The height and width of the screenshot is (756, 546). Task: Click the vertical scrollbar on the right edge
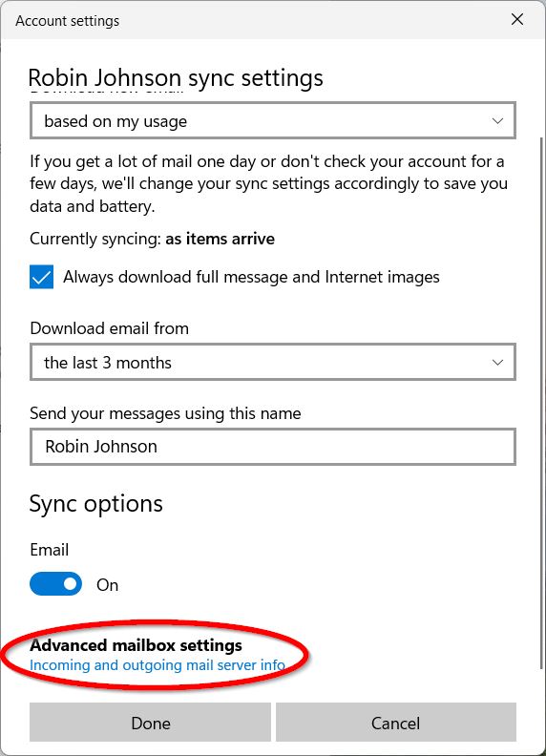541,403
